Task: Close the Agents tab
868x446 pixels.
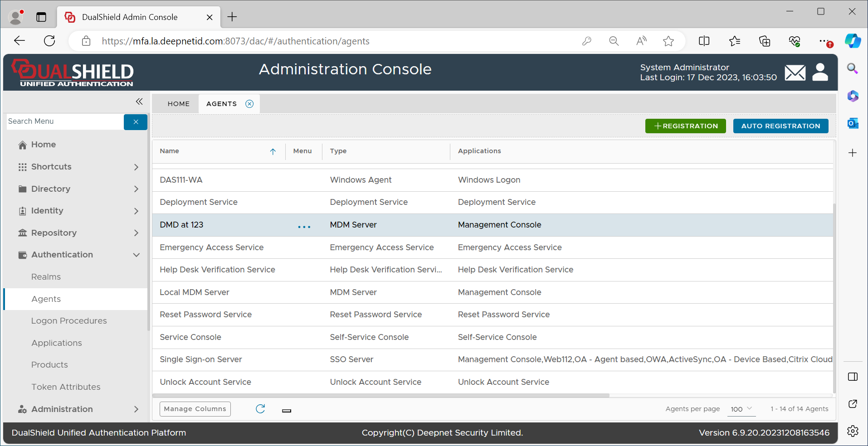Action: 249,104
